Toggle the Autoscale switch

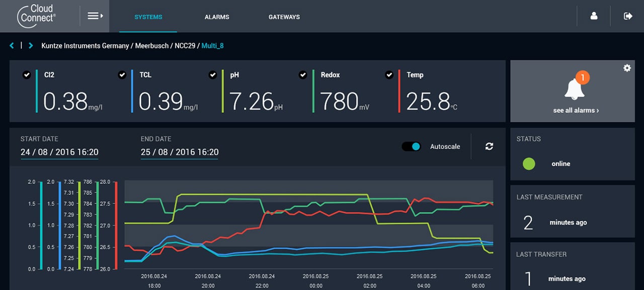pos(411,147)
